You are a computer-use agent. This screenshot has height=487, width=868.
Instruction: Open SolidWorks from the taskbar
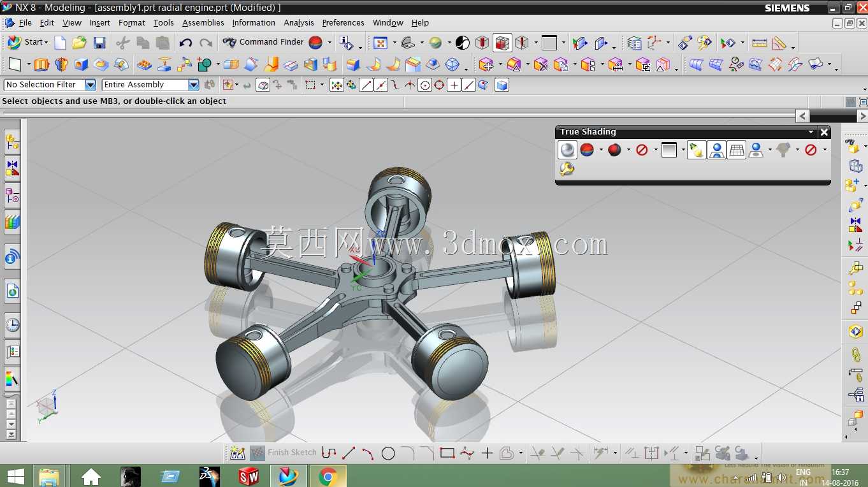coord(249,476)
